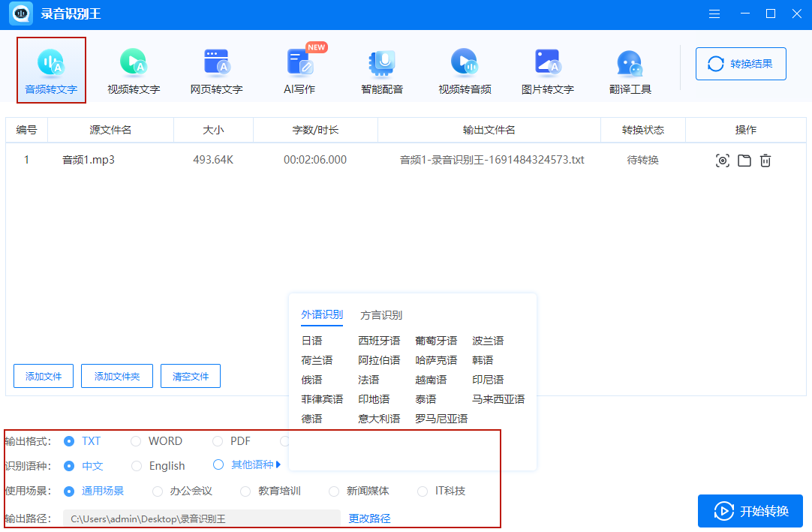Choose 韩语 from language list
The height and width of the screenshot is (532, 812).
[x=483, y=360]
